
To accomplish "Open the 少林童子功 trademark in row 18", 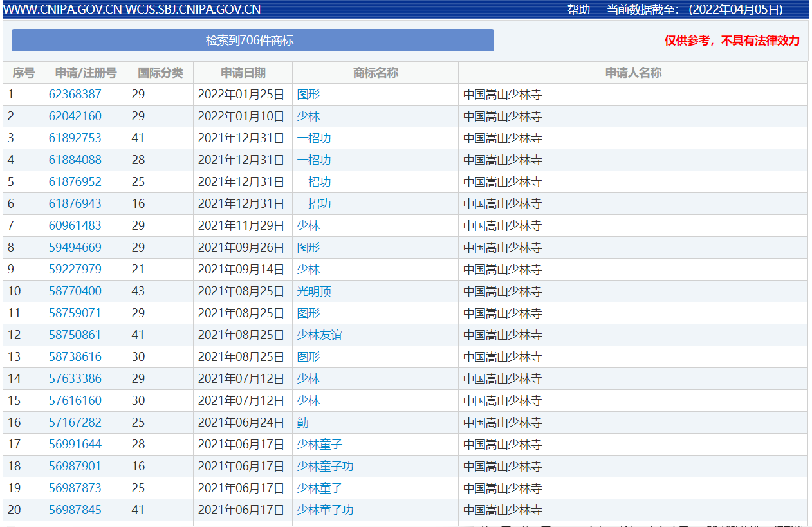I will click(325, 466).
